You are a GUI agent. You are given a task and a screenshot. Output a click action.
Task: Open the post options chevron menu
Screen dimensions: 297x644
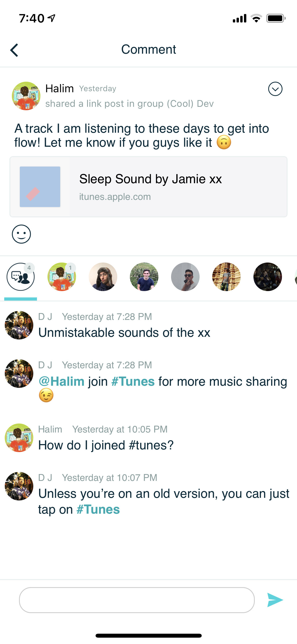[x=275, y=89]
